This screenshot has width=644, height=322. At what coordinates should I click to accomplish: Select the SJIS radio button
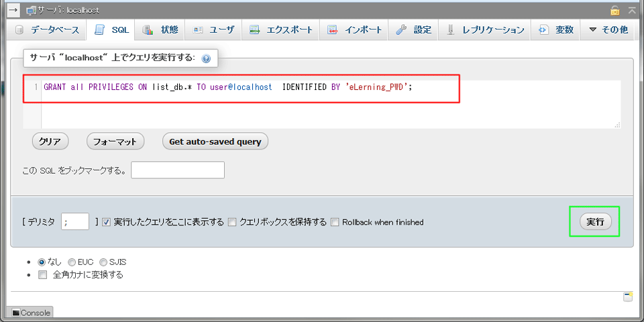click(x=103, y=262)
